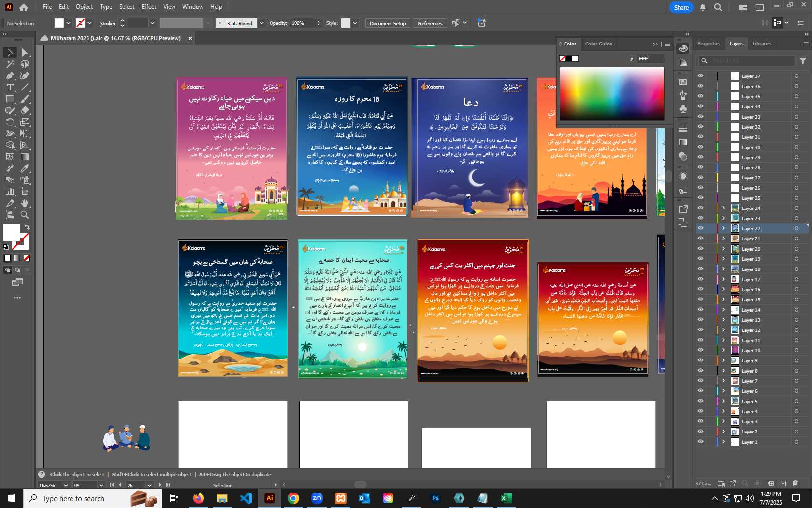
Task: Expand Layer 15 contents
Action: (x=724, y=299)
